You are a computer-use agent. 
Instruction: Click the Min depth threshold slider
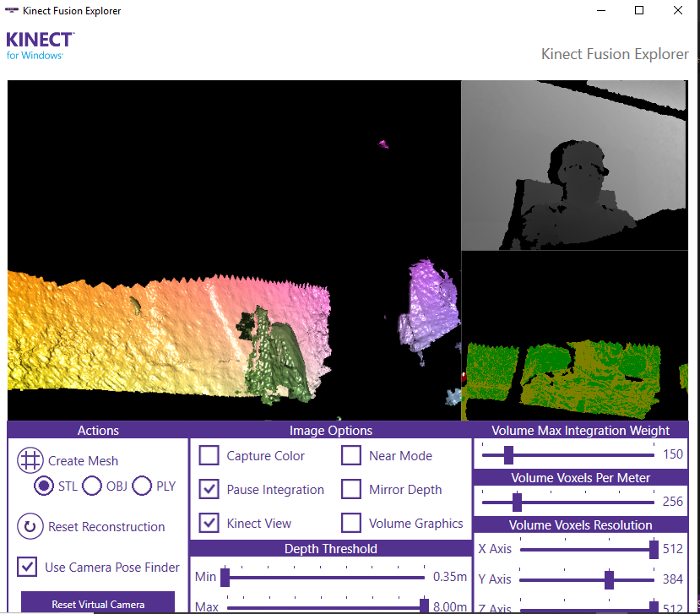324,578
